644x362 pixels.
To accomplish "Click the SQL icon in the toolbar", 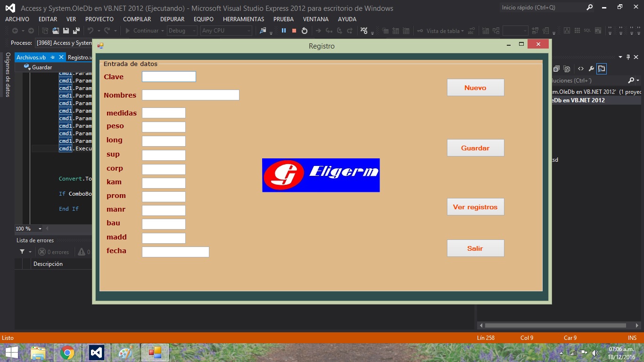I will (587, 31).
